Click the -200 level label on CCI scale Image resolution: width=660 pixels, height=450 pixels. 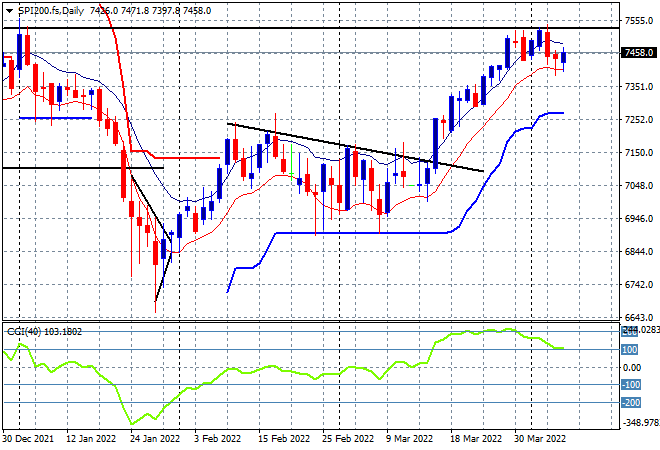631,403
